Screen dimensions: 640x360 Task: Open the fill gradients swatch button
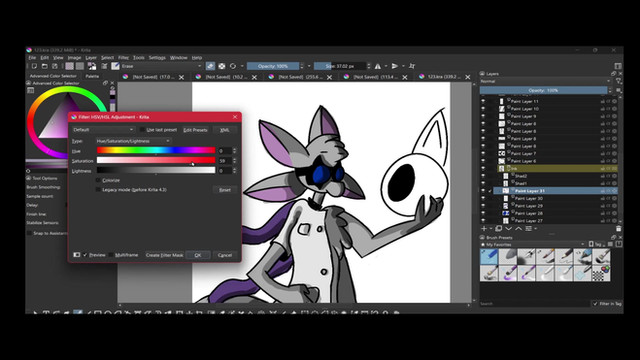pos(70,66)
